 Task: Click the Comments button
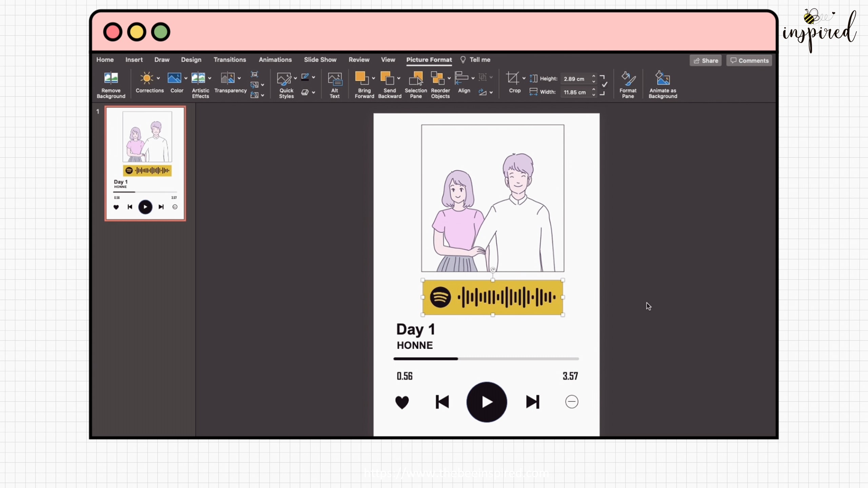749,61
